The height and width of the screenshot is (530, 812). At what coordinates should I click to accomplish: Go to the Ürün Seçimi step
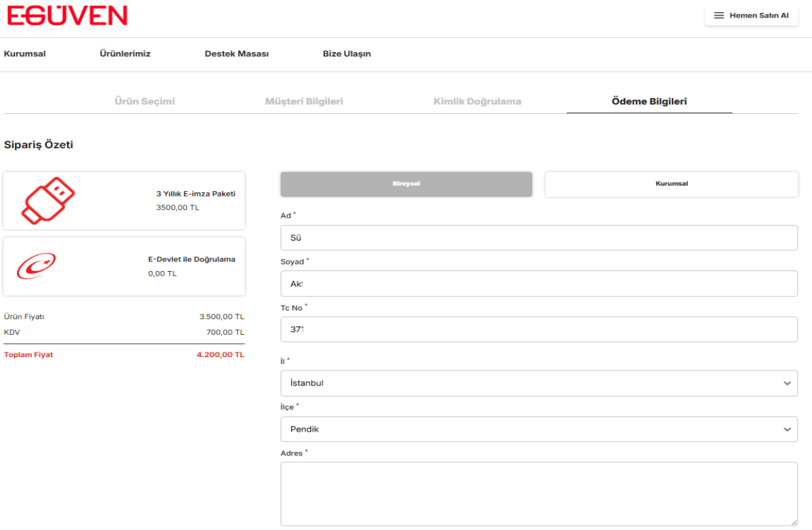click(x=145, y=102)
